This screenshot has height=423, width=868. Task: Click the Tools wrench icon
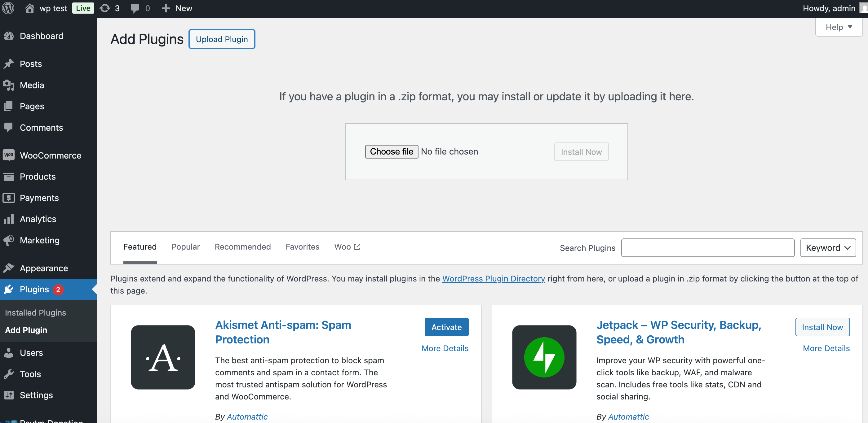point(9,374)
